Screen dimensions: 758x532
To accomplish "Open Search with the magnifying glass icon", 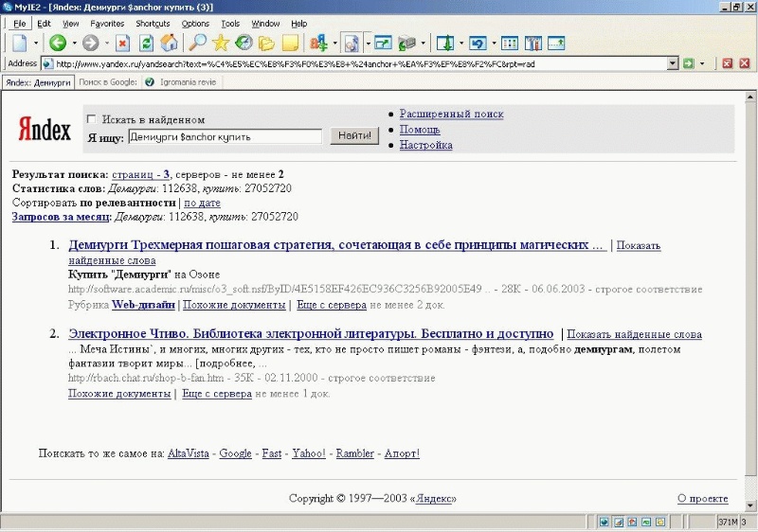I will (197, 44).
